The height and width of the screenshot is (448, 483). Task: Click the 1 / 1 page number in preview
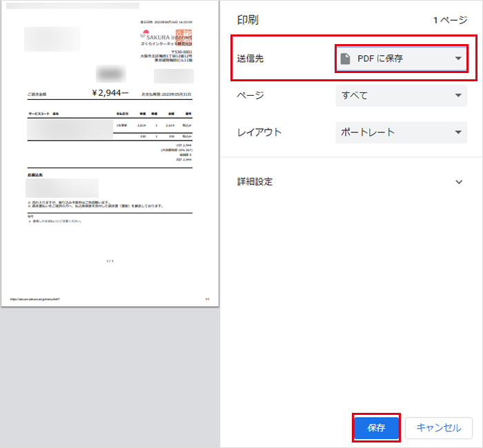tap(110, 261)
